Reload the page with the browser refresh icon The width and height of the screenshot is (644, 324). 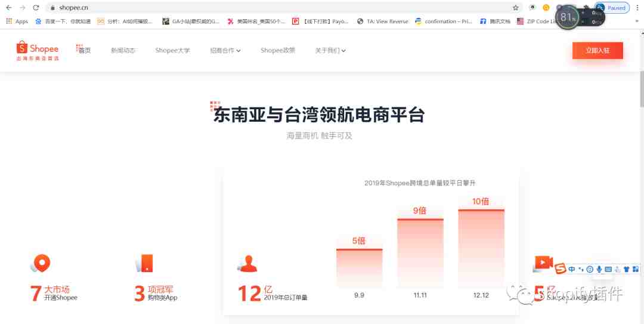(36, 8)
